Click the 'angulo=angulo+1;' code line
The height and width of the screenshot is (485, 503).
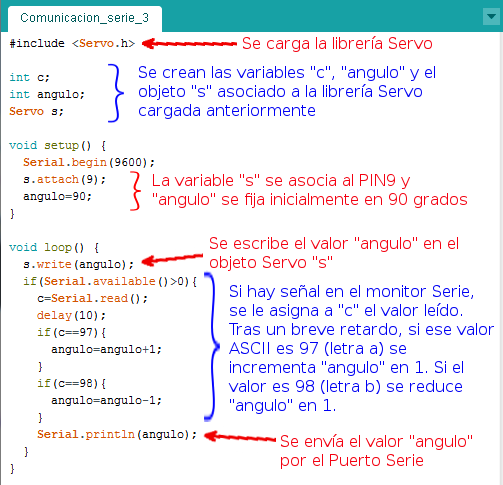[x=106, y=349]
